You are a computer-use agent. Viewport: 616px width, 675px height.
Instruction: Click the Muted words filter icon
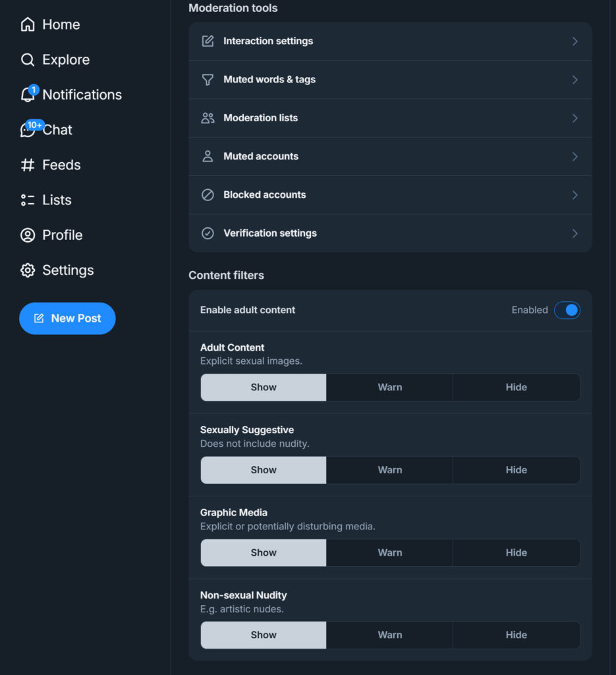point(208,80)
